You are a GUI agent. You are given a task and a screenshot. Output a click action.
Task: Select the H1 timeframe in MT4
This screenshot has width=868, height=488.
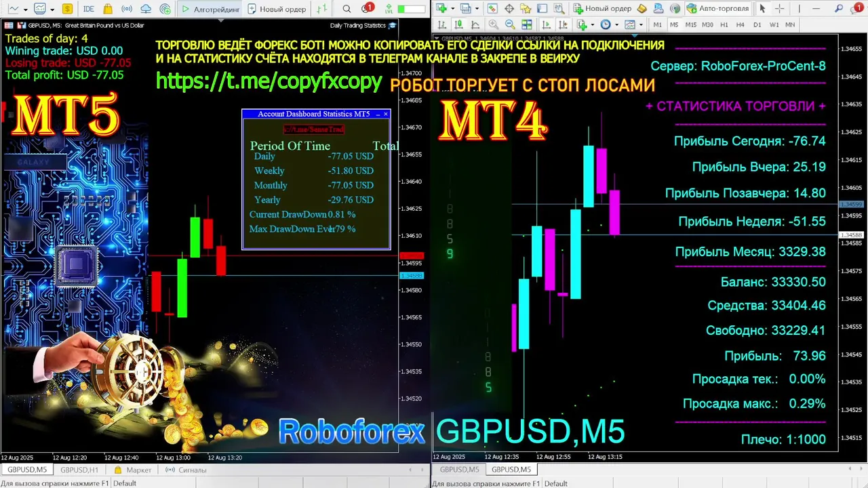[x=724, y=24]
